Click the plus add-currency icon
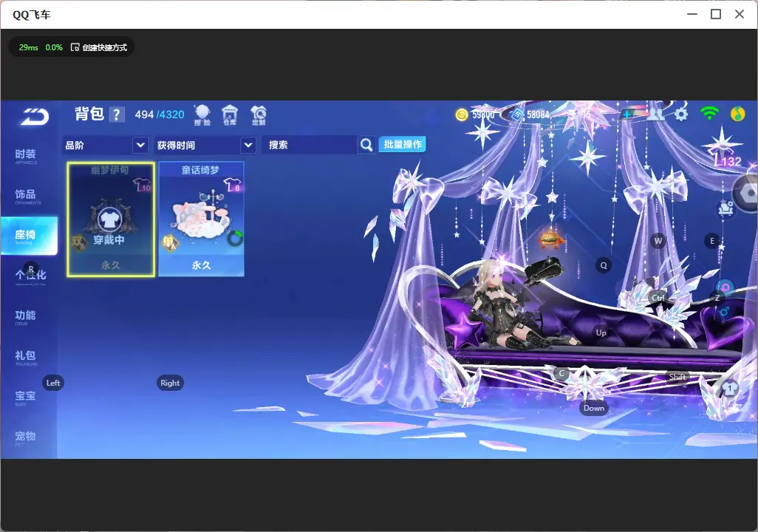Image resolution: width=758 pixels, height=532 pixels. click(627, 115)
